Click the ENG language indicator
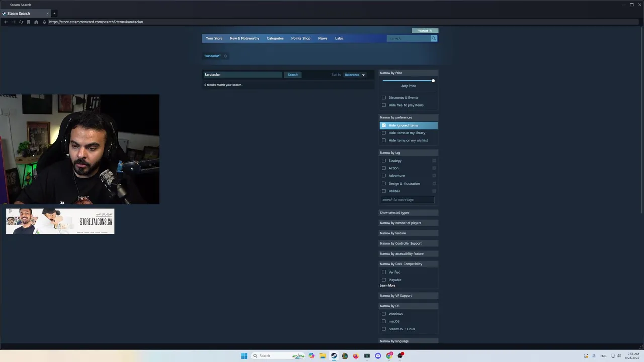The width and height of the screenshot is (644, 362). click(x=603, y=356)
